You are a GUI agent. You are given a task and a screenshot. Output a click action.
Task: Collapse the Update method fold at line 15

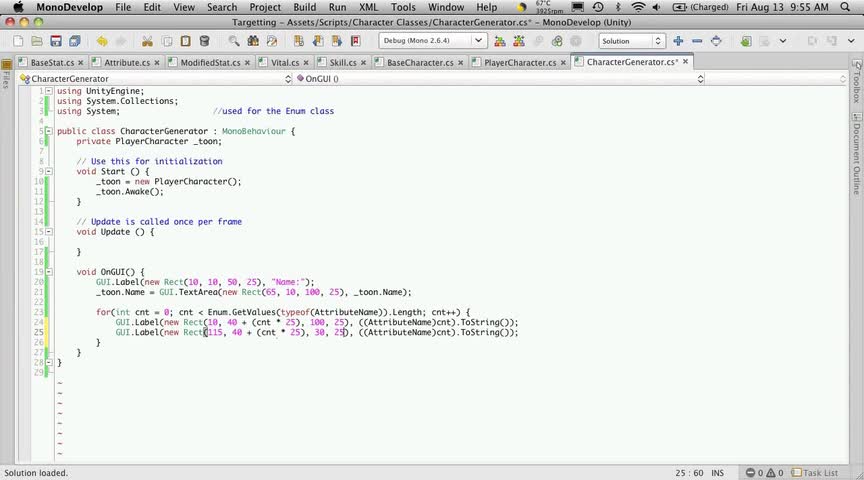coord(49,231)
